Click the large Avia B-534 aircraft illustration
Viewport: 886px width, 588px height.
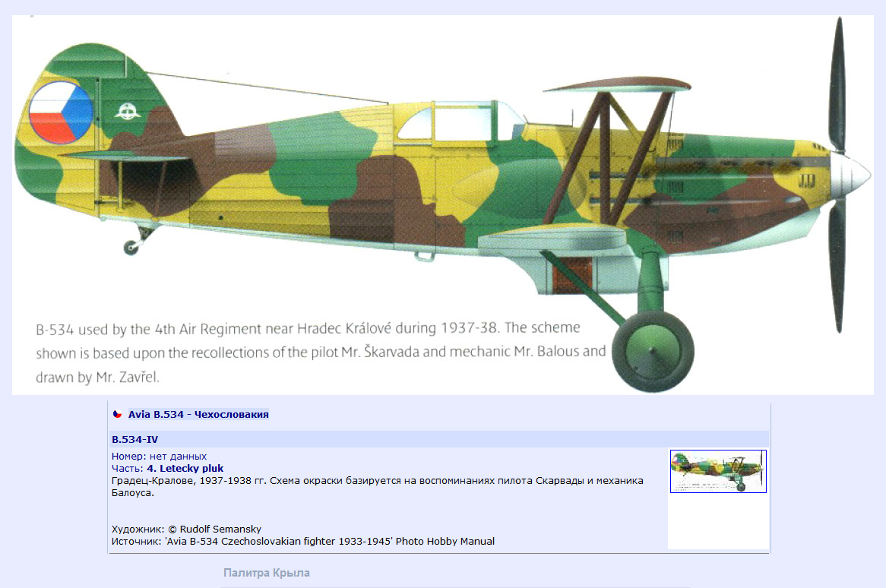click(443, 204)
